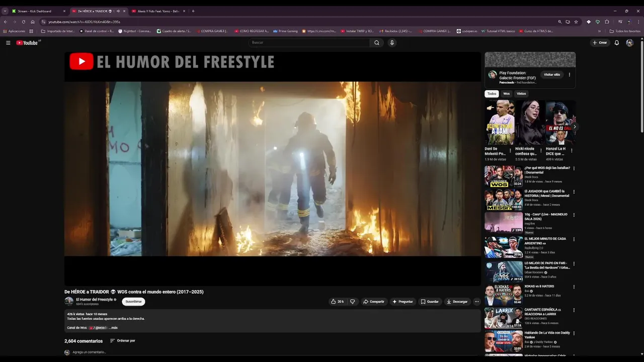The width and height of the screenshot is (644, 362).
Task: Select the Todos filter chip
Action: (x=492, y=94)
